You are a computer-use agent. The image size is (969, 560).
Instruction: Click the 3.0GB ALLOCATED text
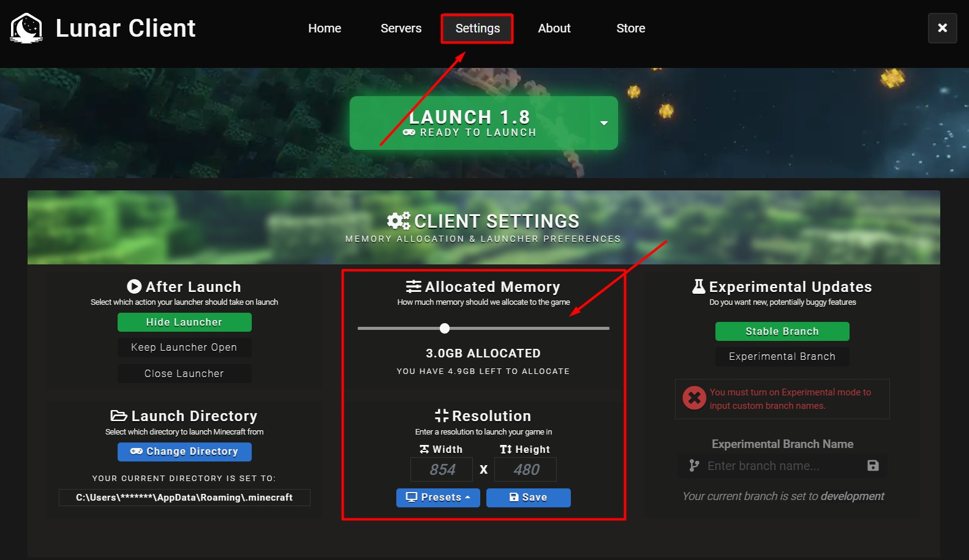pos(483,353)
